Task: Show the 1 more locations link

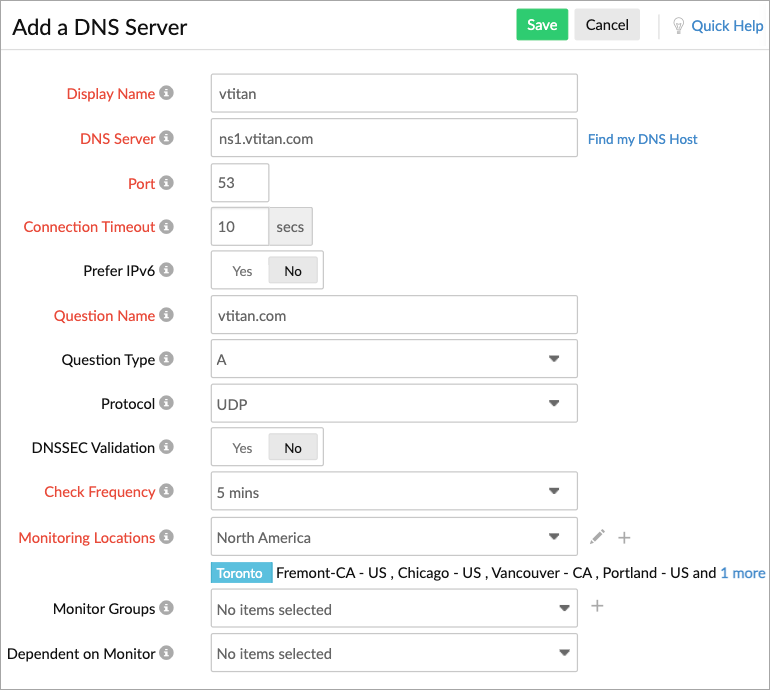Action: (x=742, y=573)
